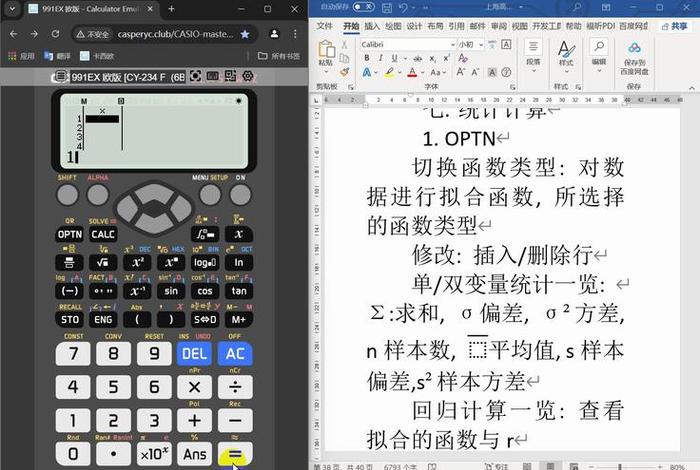Click the Cut scissors icon in Word
Screen dimensions: 700x470
pos(344,45)
